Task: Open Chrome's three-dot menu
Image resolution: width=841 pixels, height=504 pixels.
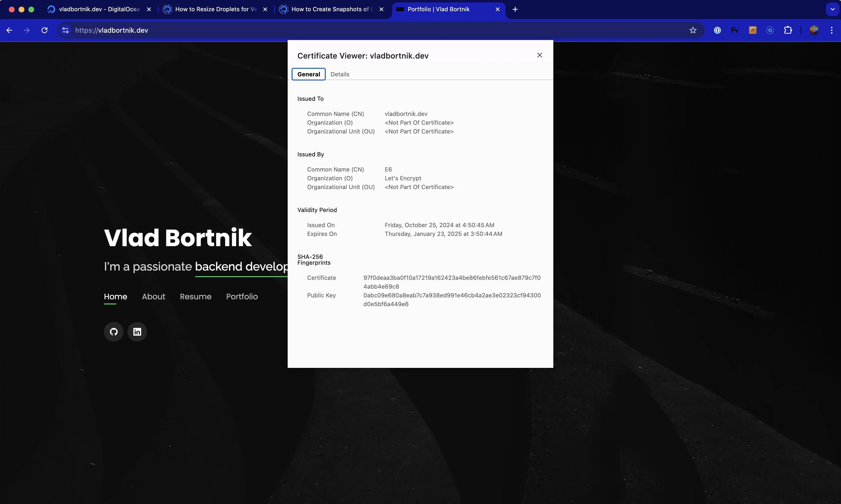Action: click(x=832, y=30)
